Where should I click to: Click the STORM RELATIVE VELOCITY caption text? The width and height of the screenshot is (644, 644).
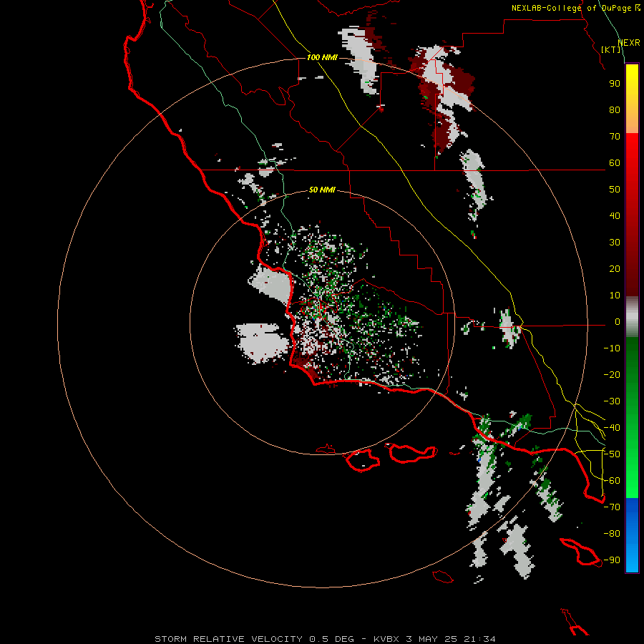pos(228,639)
